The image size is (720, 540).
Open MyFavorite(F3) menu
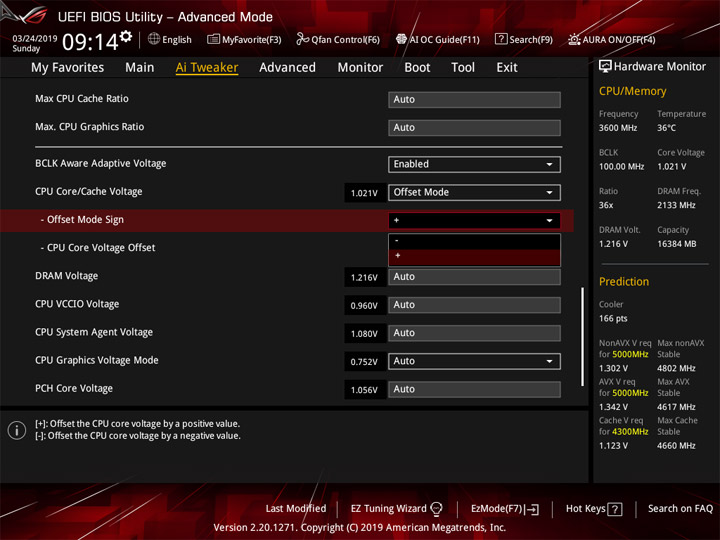point(244,39)
